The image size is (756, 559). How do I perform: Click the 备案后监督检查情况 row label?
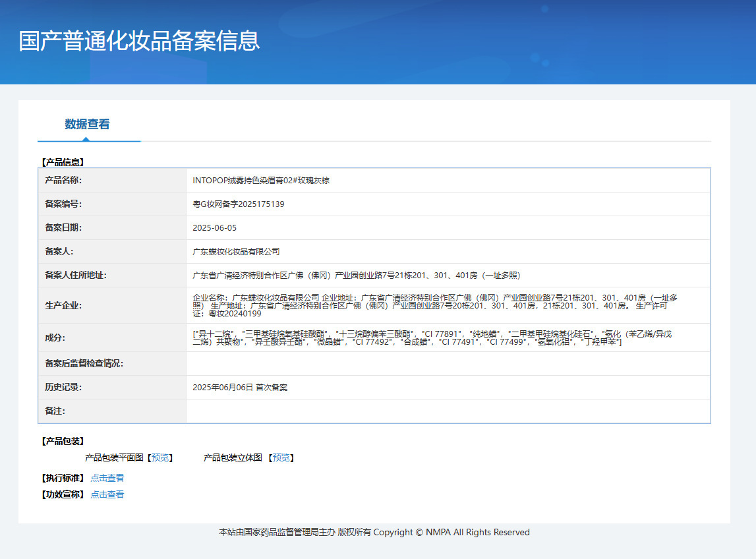tap(84, 363)
